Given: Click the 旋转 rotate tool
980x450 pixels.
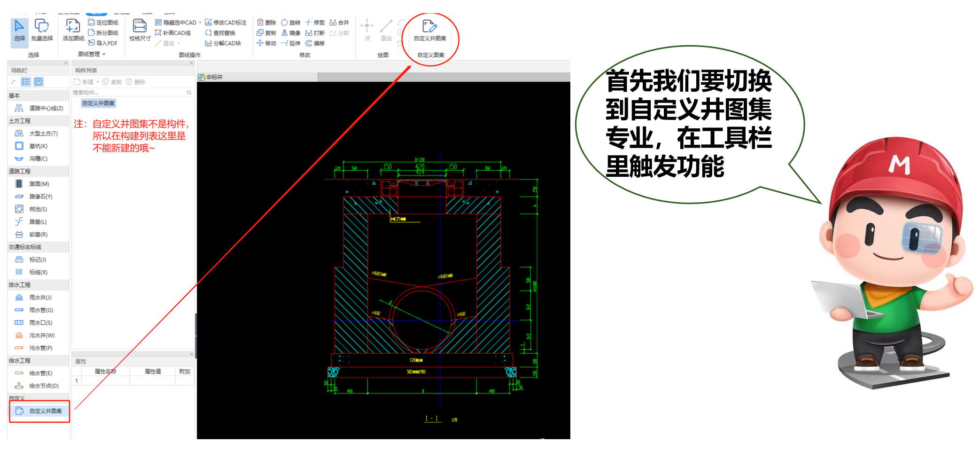Looking at the screenshot, I should pos(291,23).
